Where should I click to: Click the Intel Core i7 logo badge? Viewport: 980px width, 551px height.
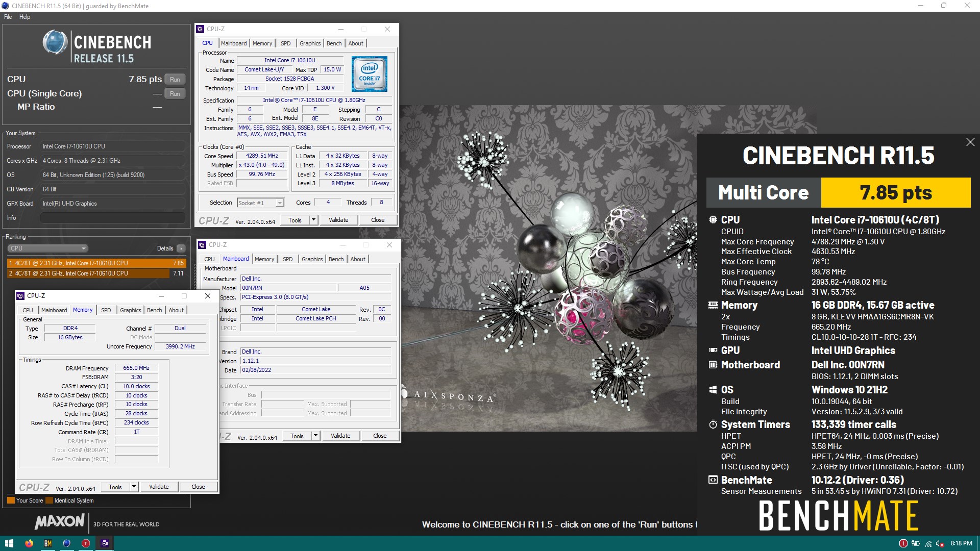(369, 74)
